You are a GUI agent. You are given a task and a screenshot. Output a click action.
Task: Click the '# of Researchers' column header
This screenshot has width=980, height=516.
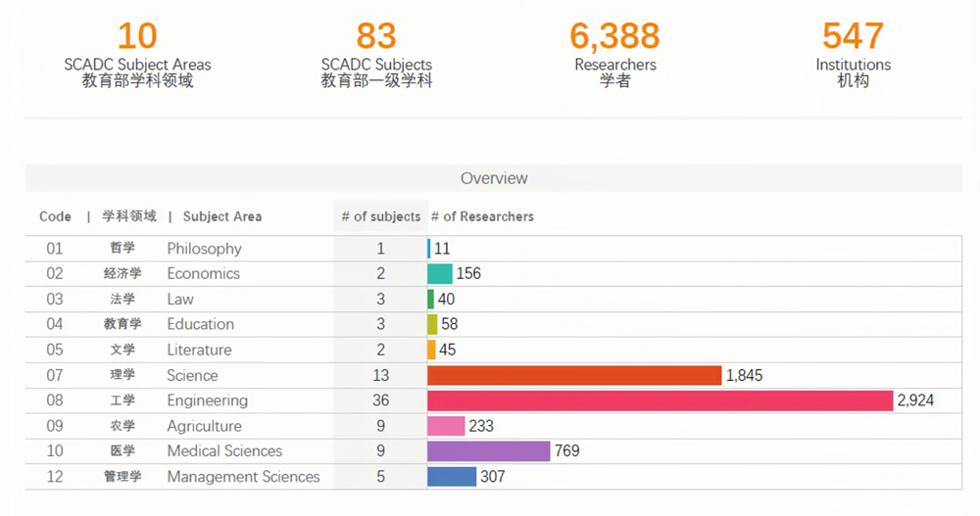(482, 216)
